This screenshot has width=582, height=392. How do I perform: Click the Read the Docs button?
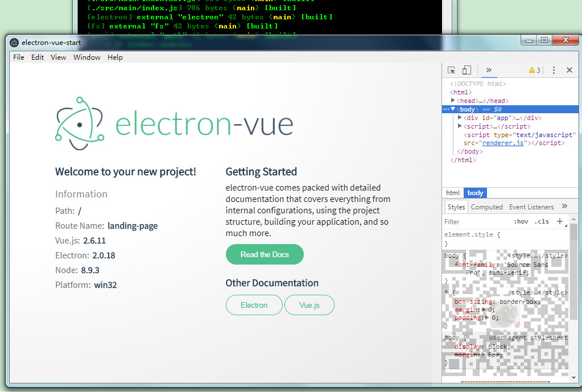tap(265, 254)
